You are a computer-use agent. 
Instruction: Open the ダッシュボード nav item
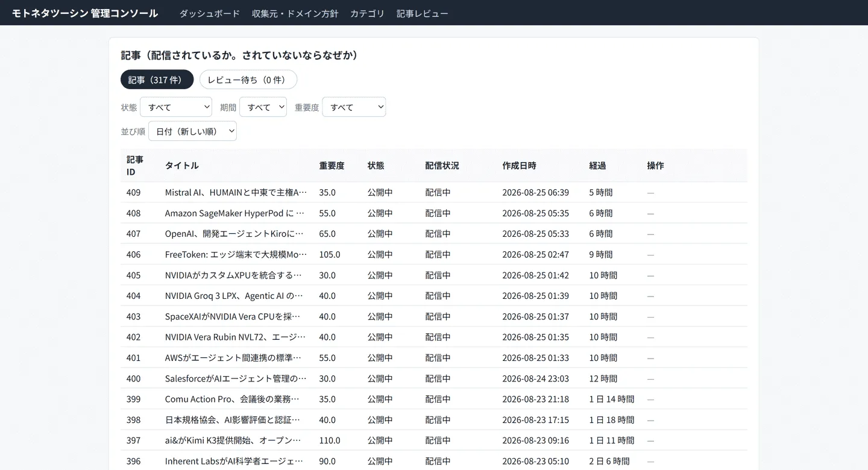point(209,13)
